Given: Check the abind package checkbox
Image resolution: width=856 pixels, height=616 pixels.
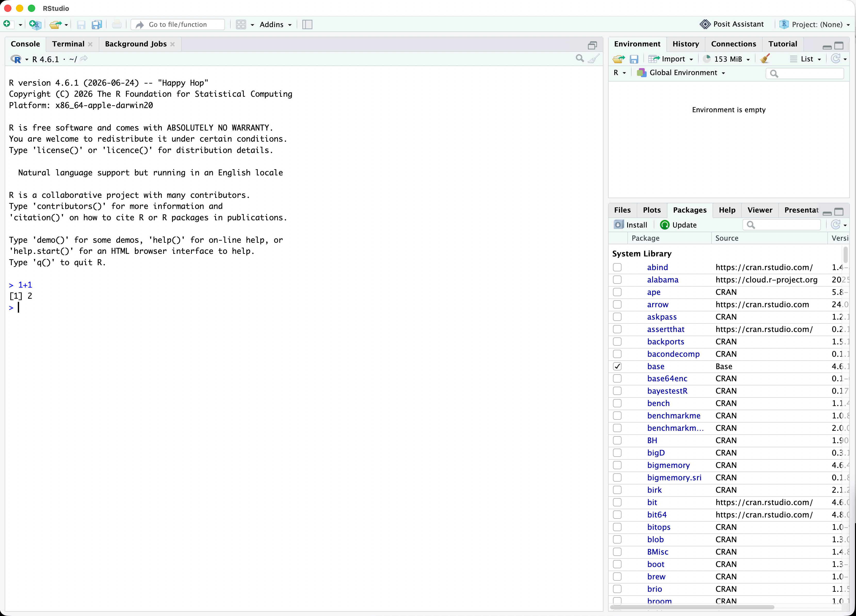Looking at the screenshot, I should coord(617,267).
